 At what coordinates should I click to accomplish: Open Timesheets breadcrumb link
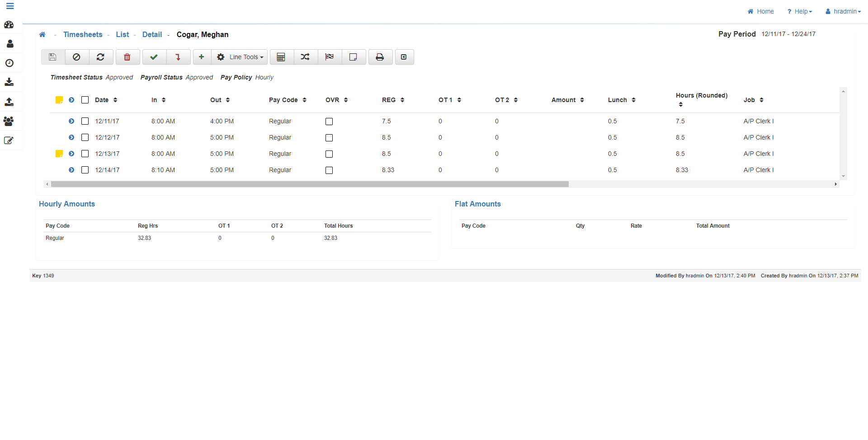[x=83, y=35]
